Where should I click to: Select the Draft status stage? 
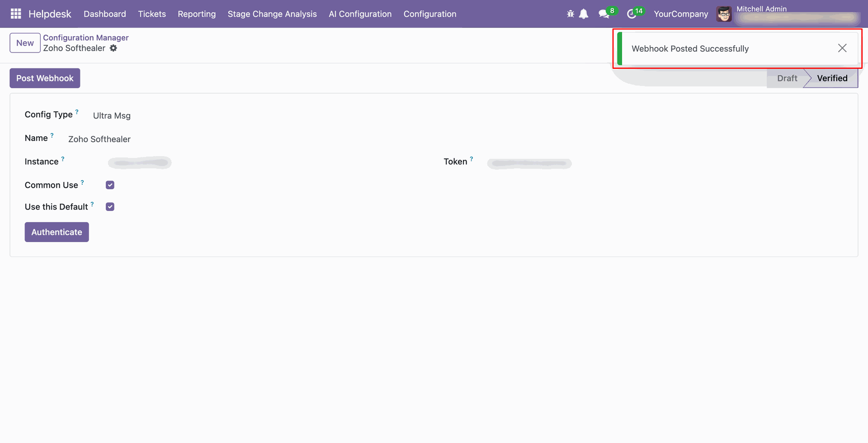click(787, 78)
